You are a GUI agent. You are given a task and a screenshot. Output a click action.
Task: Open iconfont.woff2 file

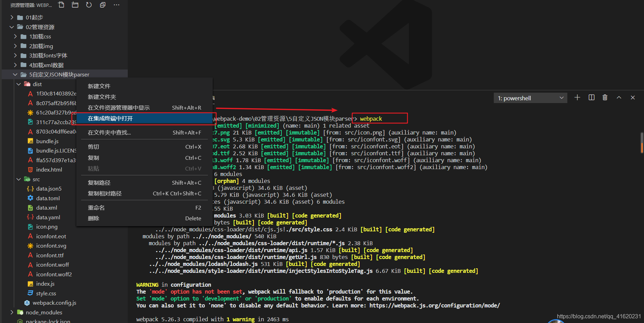(x=54, y=274)
